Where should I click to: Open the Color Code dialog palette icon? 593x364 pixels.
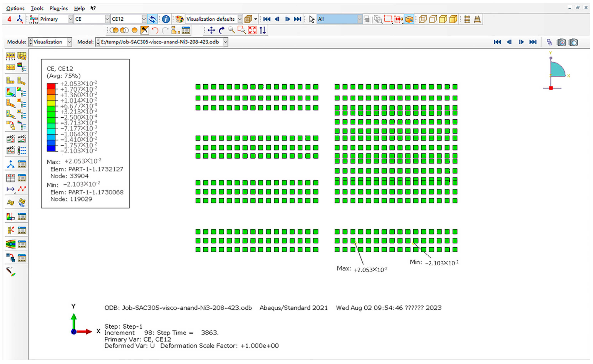point(179,19)
